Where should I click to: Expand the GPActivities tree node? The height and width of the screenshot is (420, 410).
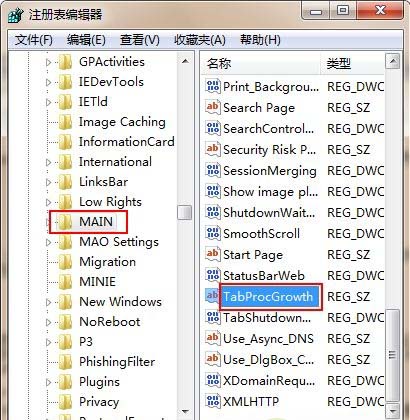(x=49, y=62)
